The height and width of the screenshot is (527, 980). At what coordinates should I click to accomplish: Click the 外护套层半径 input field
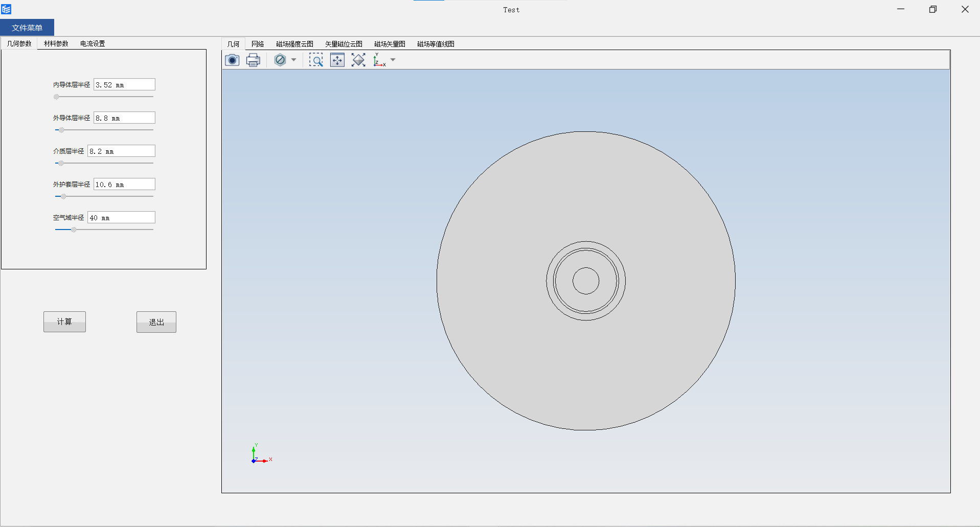pyautogui.click(x=124, y=185)
